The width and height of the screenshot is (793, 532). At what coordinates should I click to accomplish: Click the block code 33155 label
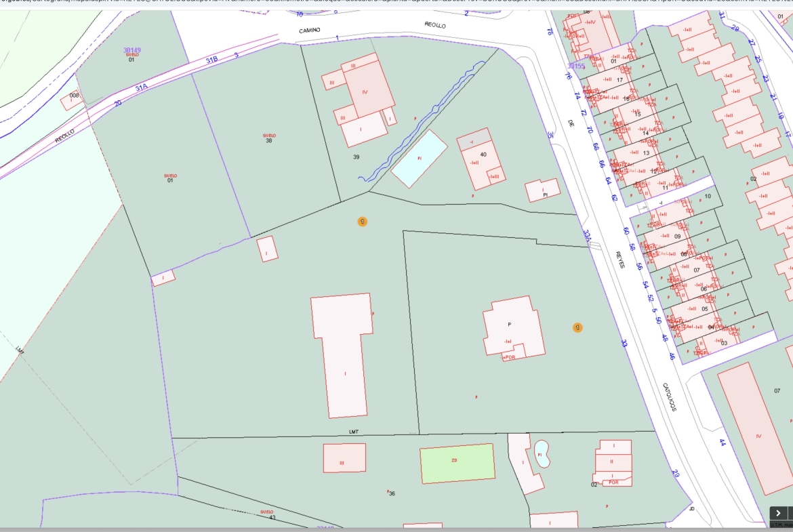click(x=575, y=66)
